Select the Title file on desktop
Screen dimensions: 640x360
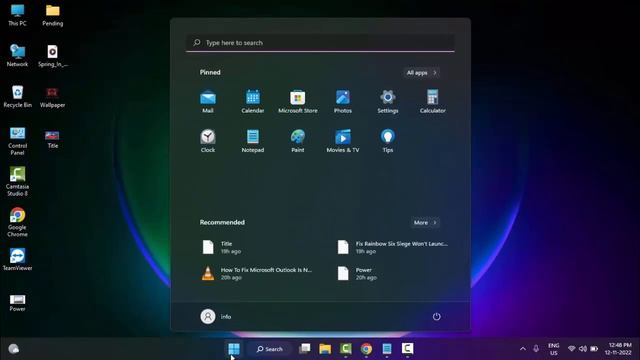point(53,139)
